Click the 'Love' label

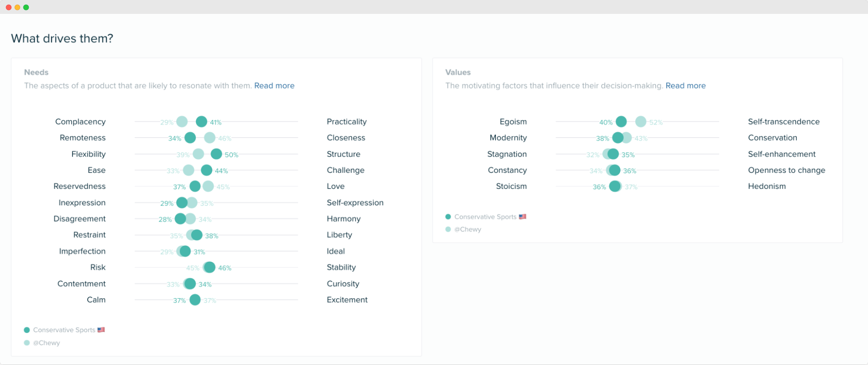click(x=336, y=186)
